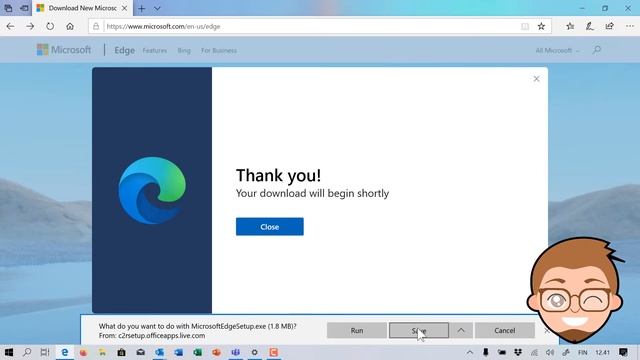The image size is (640, 360).
Task: Open the Favorites hub icon
Action: (570, 27)
